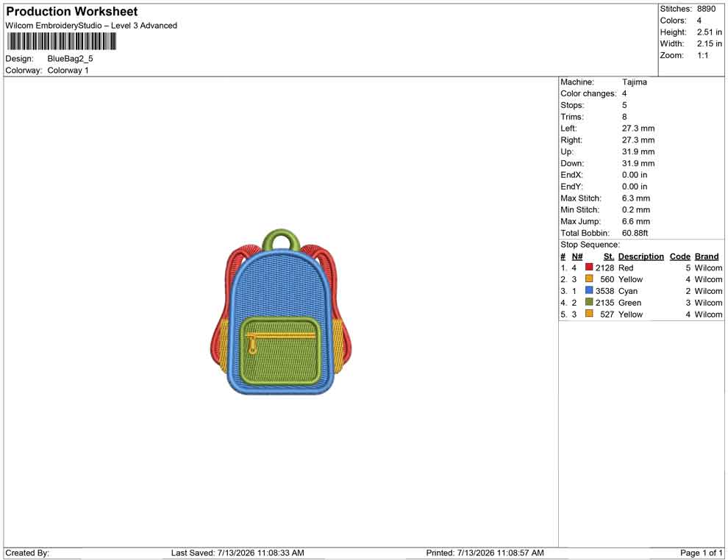This screenshot has height=560, width=728.
Task: Click the Max Jump value '6.6 mm'
Action: coord(635,221)
